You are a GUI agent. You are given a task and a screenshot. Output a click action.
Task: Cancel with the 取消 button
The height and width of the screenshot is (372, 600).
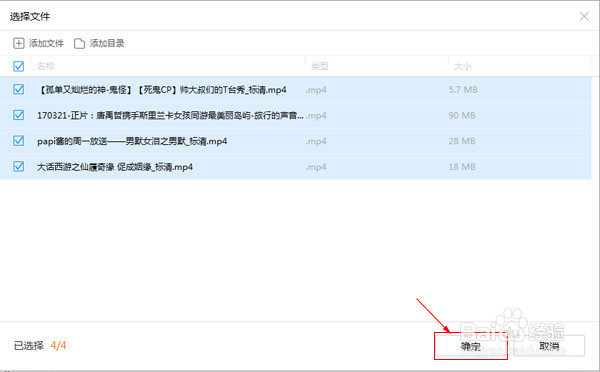(x=549, y=346)
